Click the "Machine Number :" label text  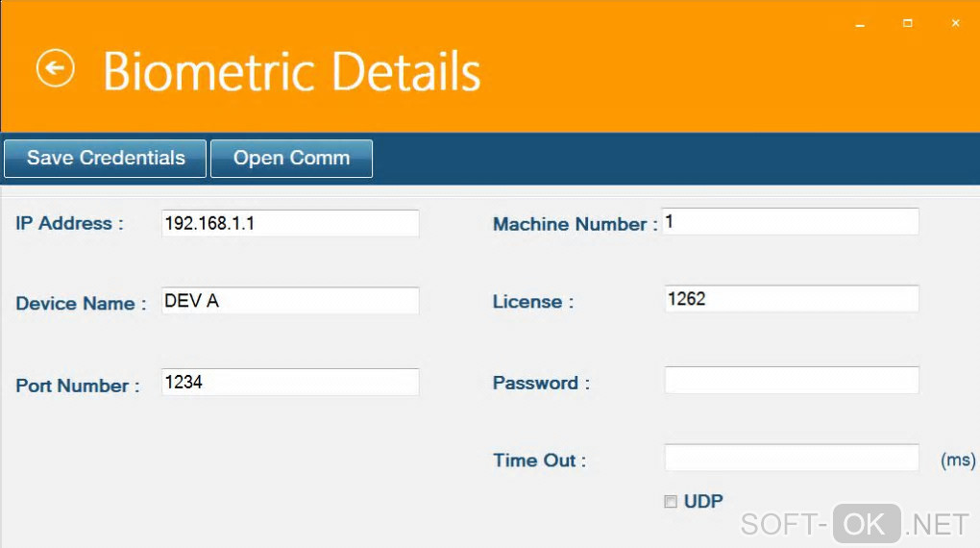575,224
